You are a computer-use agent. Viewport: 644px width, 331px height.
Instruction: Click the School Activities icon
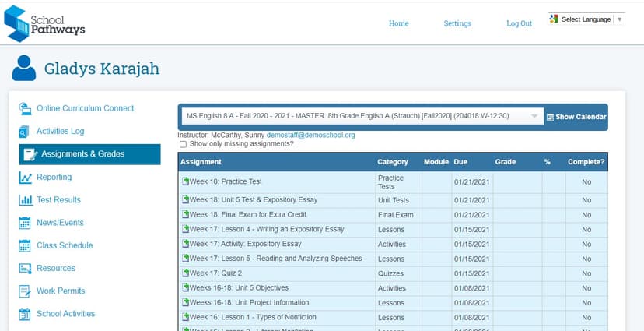tap(25, 314)
